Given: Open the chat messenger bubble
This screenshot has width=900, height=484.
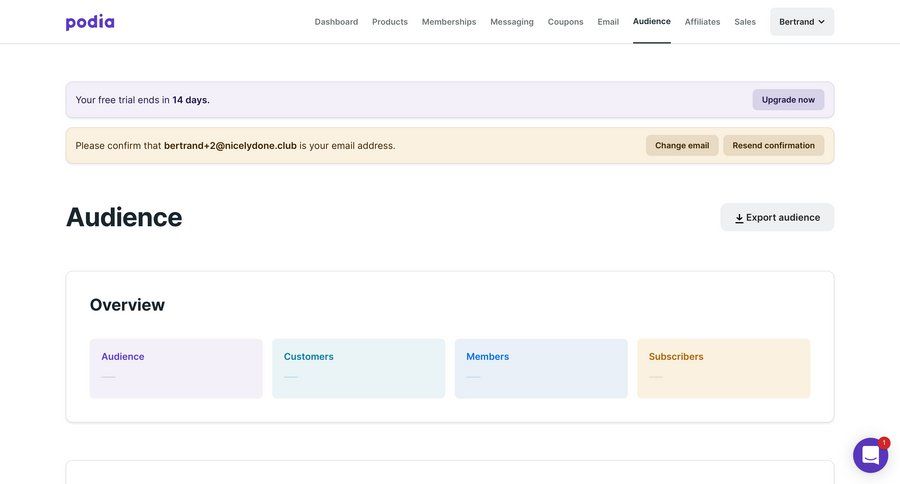Looking at the screenshot, I should click(x=870, y=455).
